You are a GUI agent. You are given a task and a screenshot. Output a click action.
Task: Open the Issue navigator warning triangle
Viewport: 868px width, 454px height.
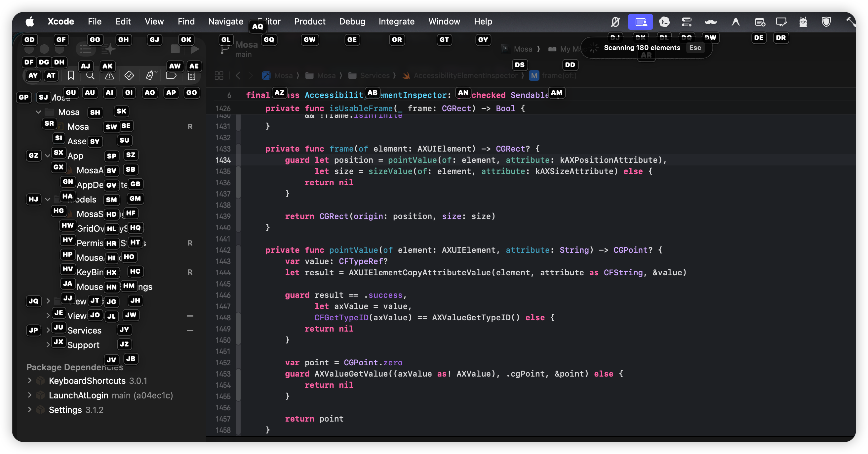click(109, 76)
